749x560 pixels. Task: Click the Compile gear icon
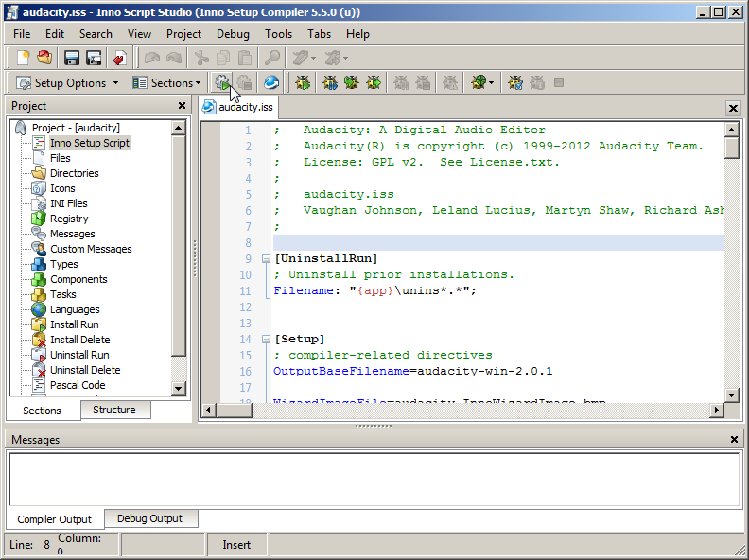[x=222, y=82]
